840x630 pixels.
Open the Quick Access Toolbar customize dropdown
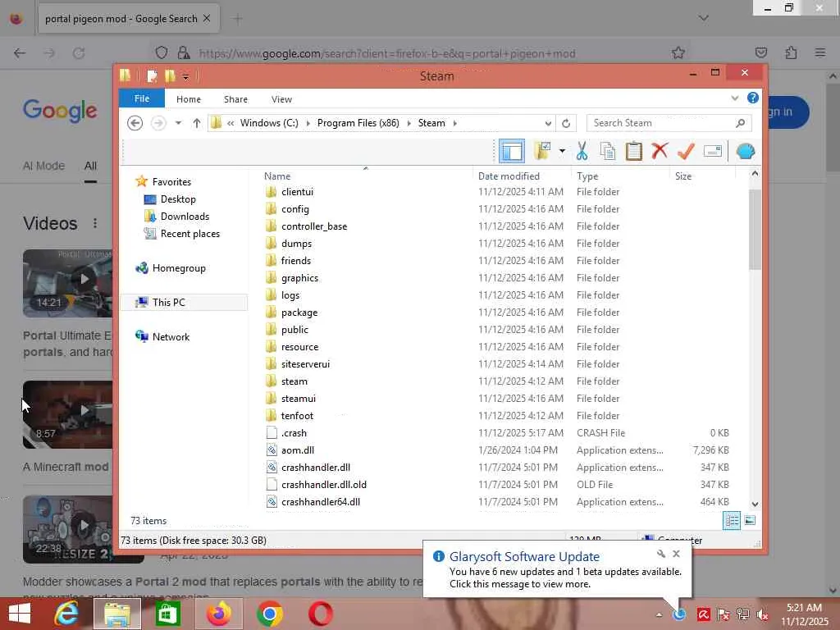pyautogui.click(x=185, y=77)
